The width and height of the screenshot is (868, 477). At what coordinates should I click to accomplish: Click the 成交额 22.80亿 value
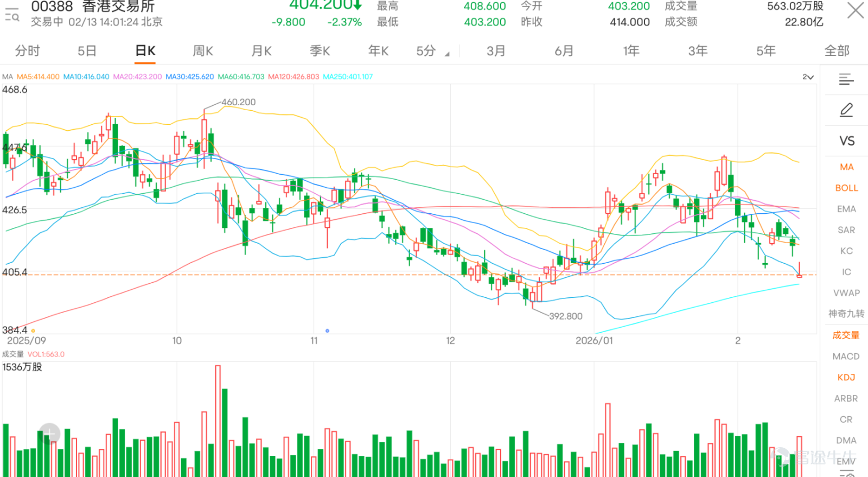coord(804,22)
